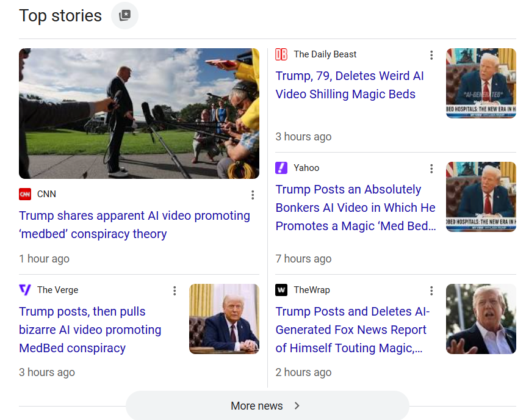Click the 'Top stories' heading

[x=60, y=16]
